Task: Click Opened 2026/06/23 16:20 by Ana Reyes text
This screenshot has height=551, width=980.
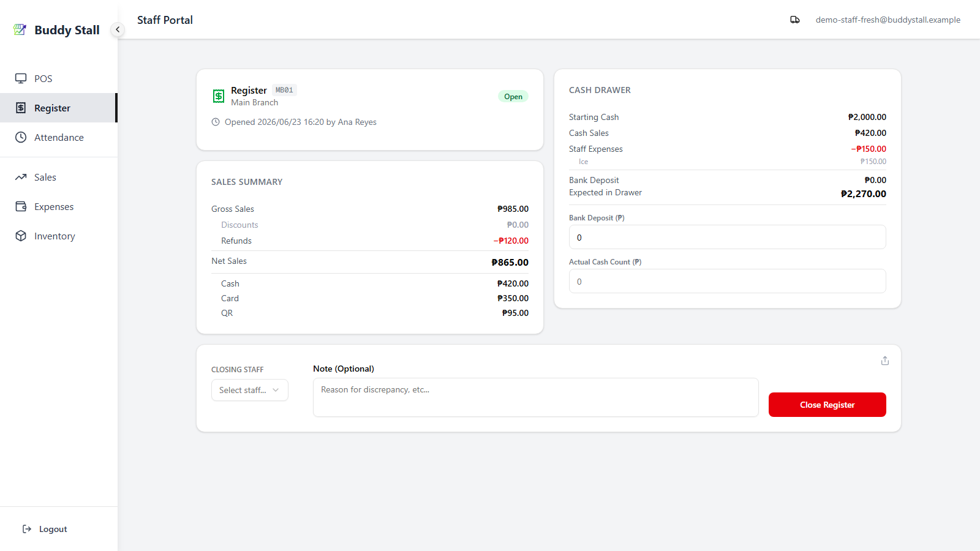Action: pos(300,122)
